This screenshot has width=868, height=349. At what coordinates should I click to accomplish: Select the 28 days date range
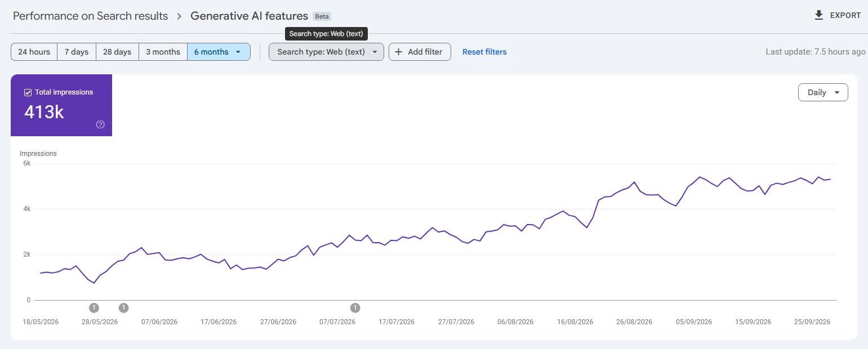(117, 52)
